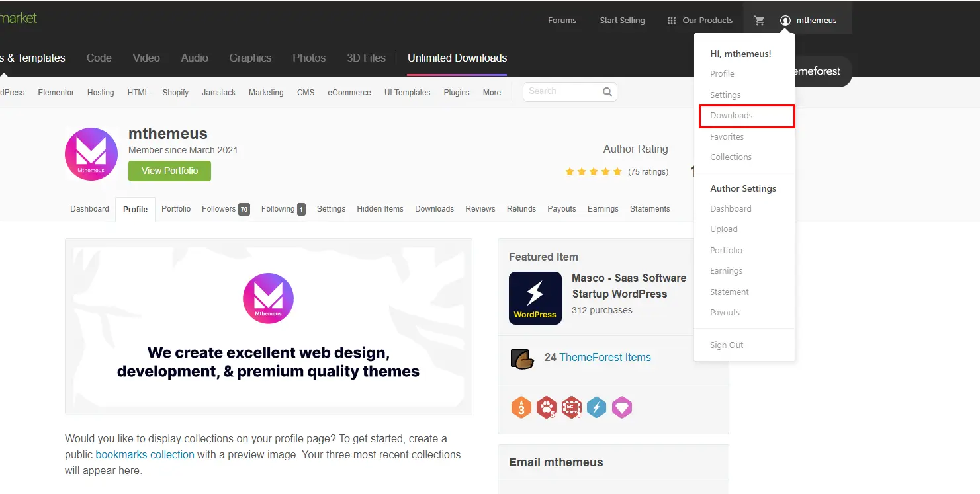Choose Upload in the account menu

[724, 229]
